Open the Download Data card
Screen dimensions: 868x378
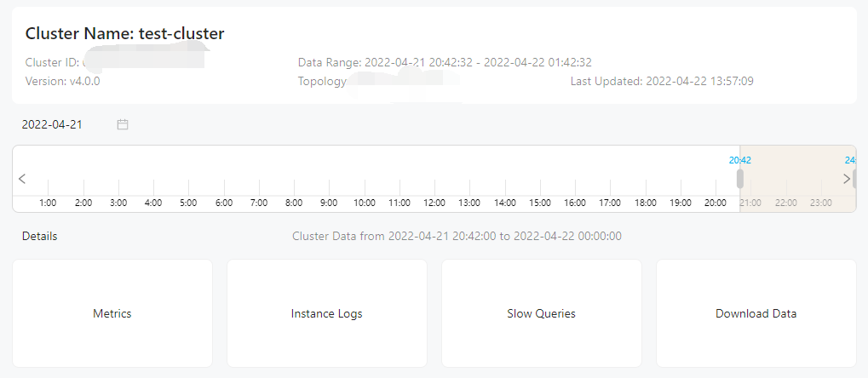coord(756,313)
